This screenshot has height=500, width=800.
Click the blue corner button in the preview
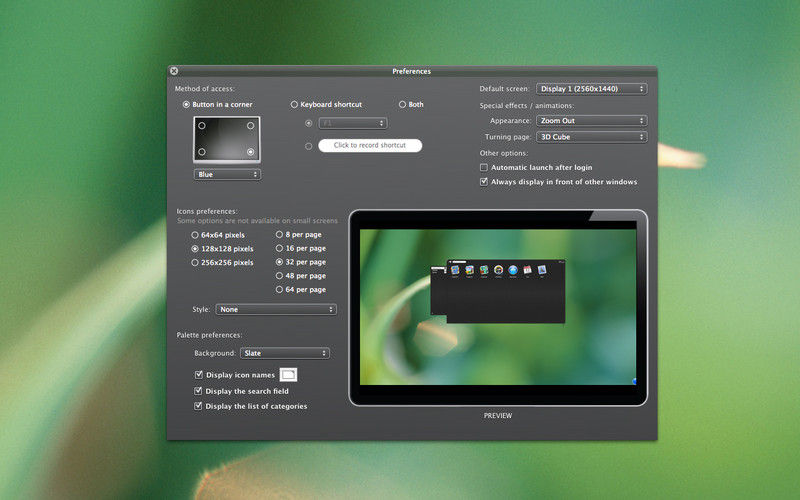click(634, 380)
